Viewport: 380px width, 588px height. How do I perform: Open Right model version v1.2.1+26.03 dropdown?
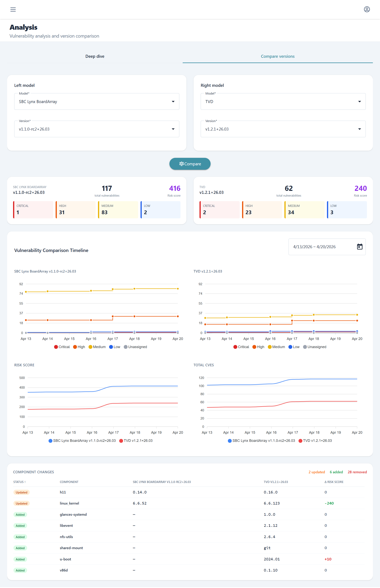click(283, 129)
